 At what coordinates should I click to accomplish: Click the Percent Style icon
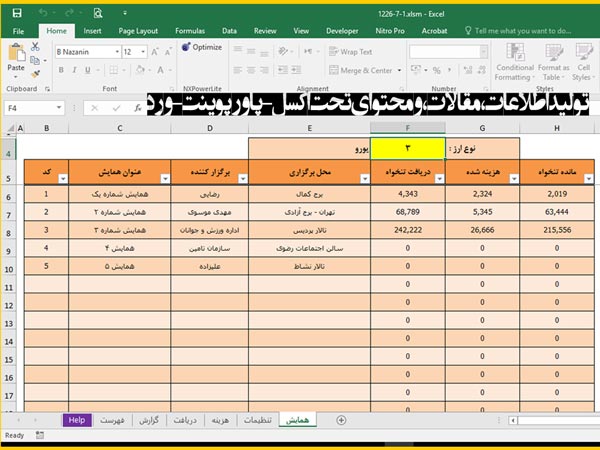437,70
